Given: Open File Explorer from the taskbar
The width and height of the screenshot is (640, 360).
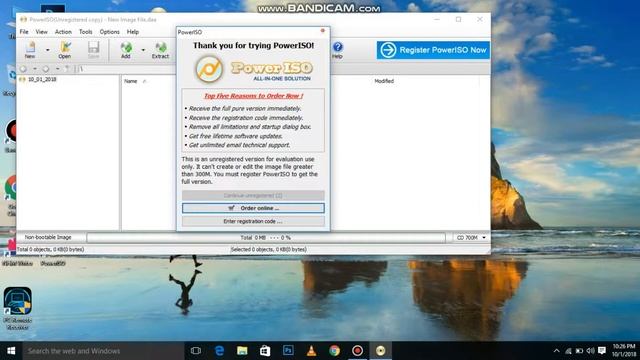Looking at the screenshot, I should 242,351.
